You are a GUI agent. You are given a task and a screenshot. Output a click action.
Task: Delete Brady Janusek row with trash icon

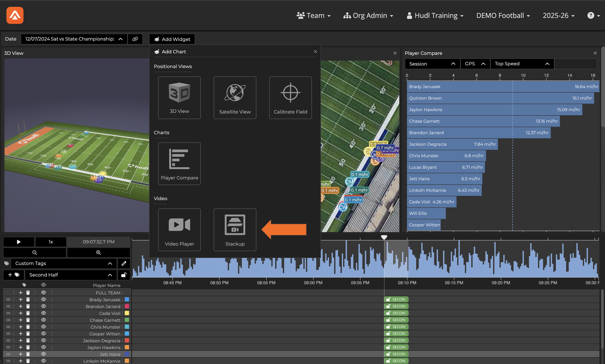(x=28, y=300)
